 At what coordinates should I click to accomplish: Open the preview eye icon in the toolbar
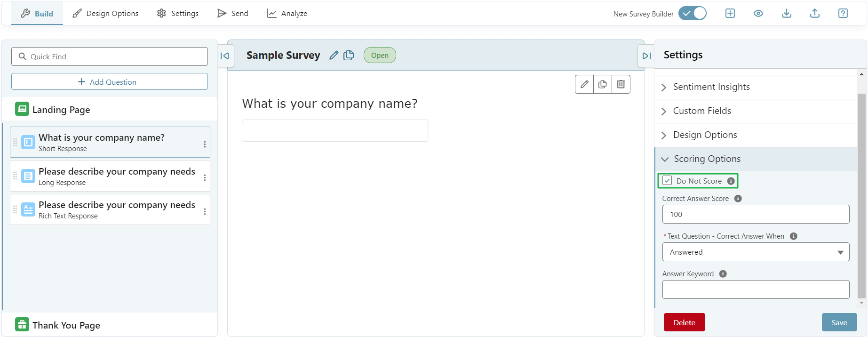[758, 13]
